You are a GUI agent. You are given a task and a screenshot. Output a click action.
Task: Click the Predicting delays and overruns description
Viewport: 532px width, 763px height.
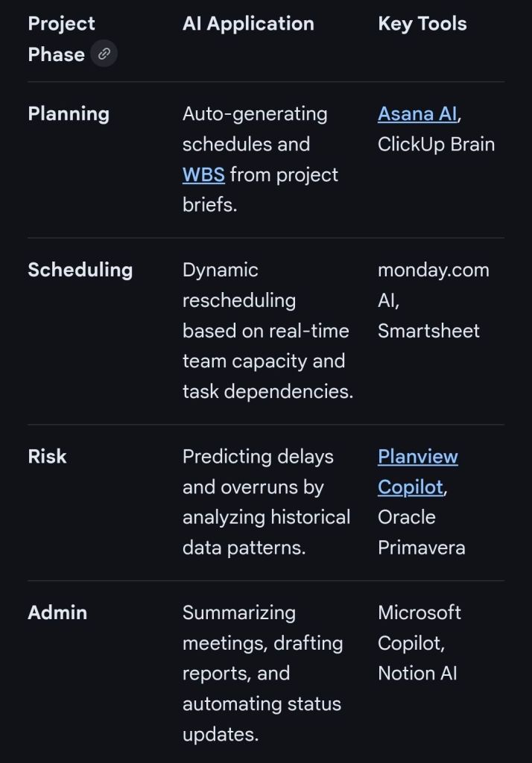point(266,502)
